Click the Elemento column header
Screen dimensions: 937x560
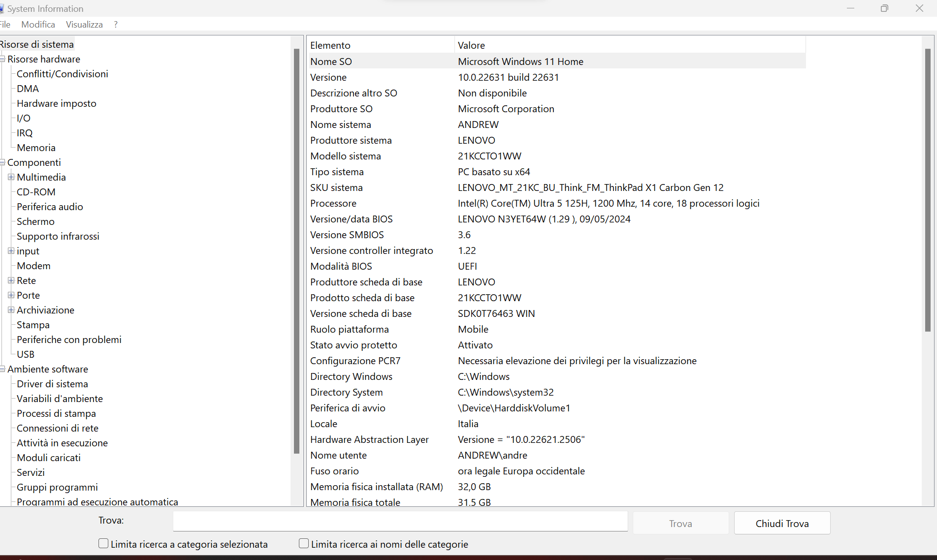point(380,45)
